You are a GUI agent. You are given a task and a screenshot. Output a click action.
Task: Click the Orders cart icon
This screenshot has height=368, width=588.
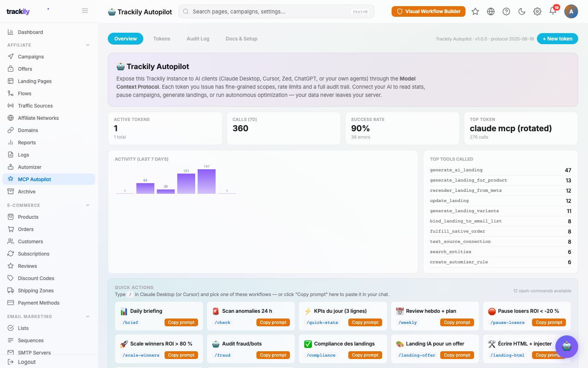click(x=11, y=229)
